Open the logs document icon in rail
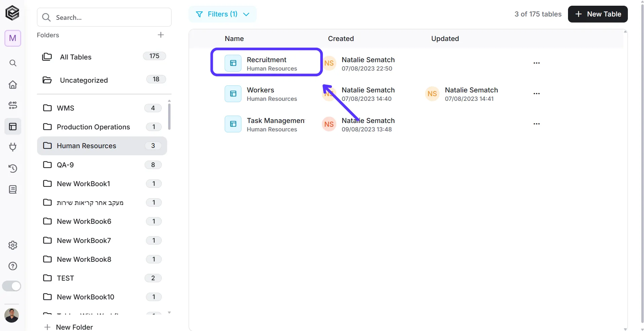This screenshot has height=331, width=644. click(13, 190)
